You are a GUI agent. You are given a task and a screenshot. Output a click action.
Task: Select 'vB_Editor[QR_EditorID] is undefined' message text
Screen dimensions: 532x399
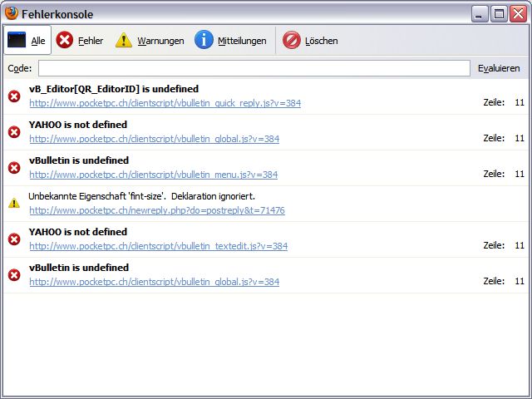[x=114, y=89]
